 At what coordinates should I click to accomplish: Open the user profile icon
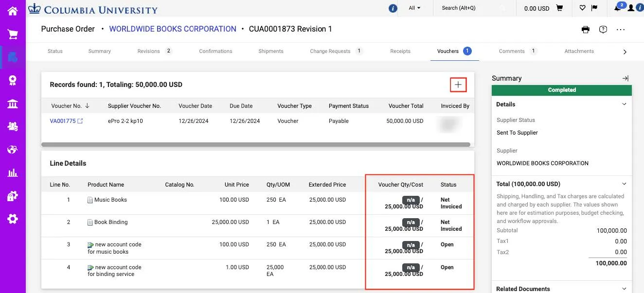(631, 8)
